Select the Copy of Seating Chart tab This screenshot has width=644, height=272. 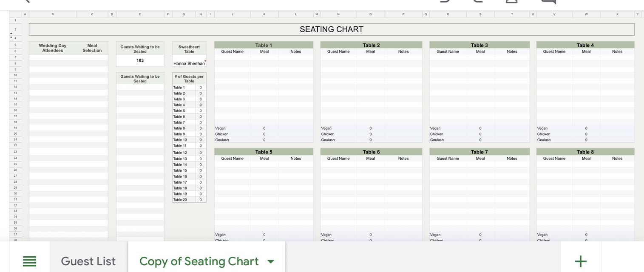(x=199, y=261)
